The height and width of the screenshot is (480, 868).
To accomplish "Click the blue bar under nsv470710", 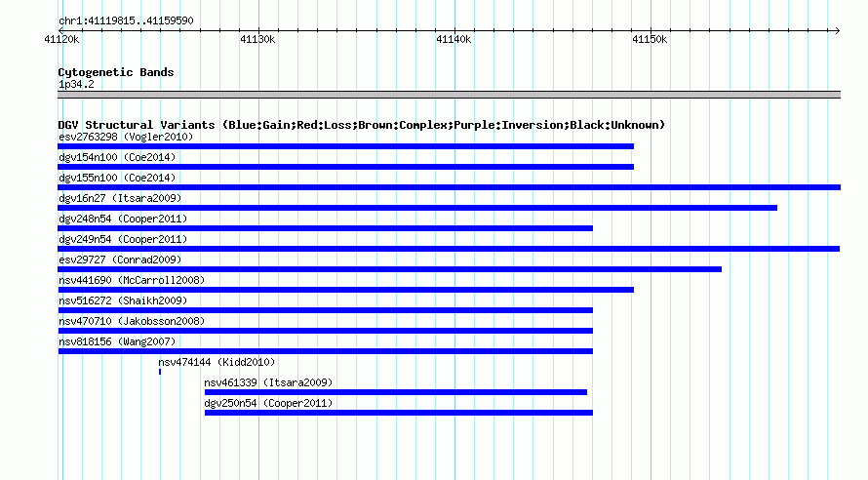I will [326, 331].
